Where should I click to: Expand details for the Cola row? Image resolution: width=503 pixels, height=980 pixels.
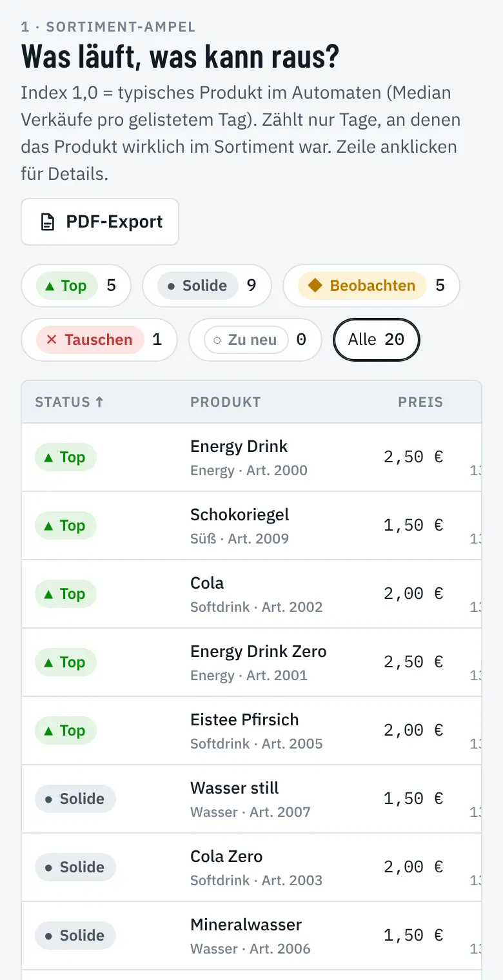(252, 594)
